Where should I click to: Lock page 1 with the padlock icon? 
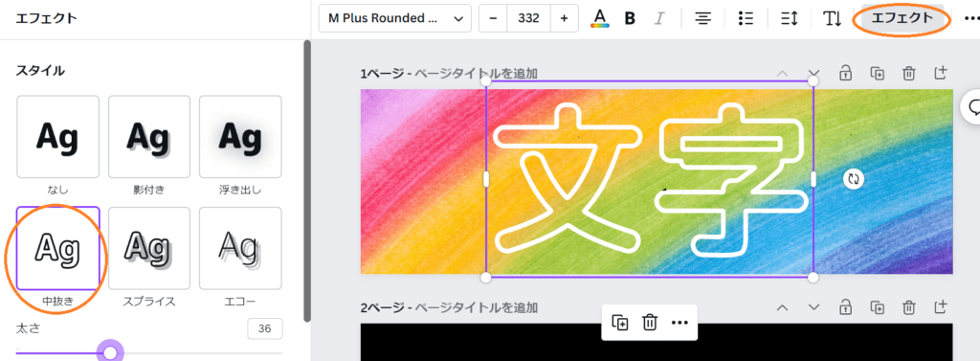[x=846, y=73]
